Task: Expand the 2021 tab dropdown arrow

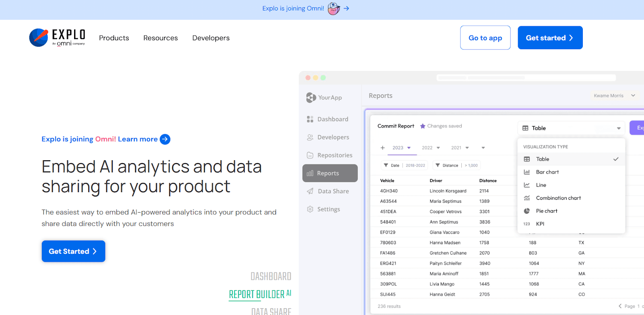Action: pyautogui.click(x=467, y=148)
